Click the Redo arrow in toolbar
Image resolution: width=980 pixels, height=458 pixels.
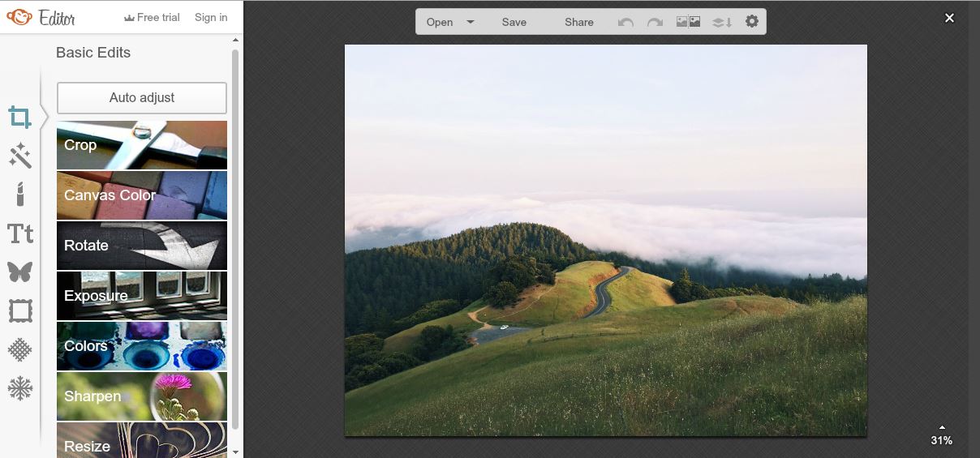coord(655,22)
